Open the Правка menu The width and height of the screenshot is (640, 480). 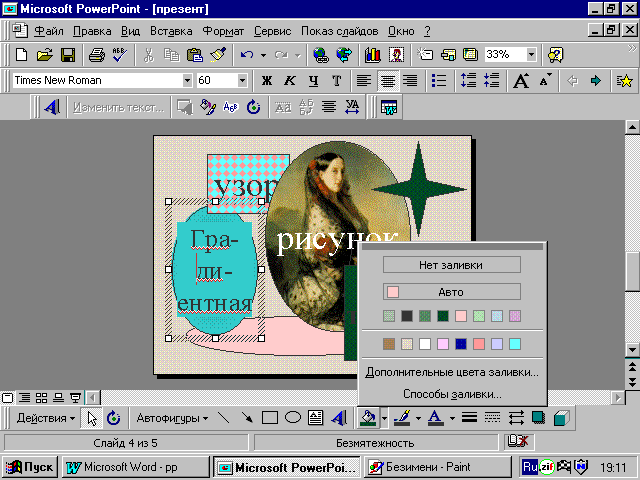pos(92,31)
